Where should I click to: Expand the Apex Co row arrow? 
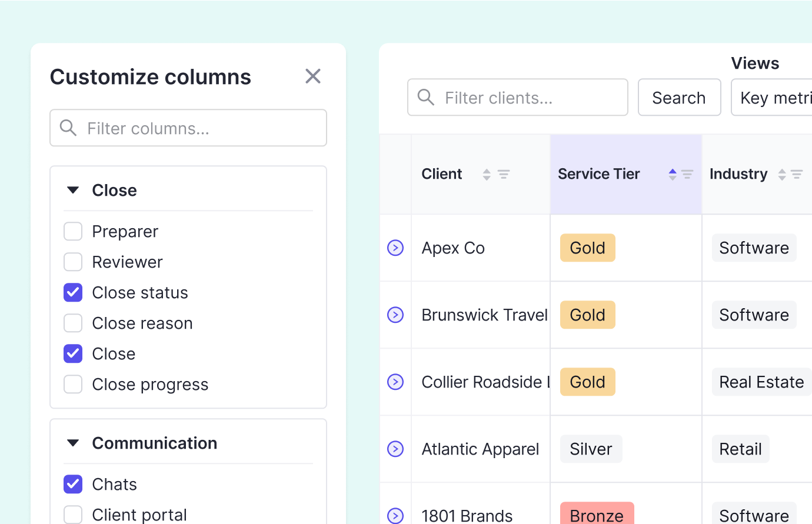395,248
